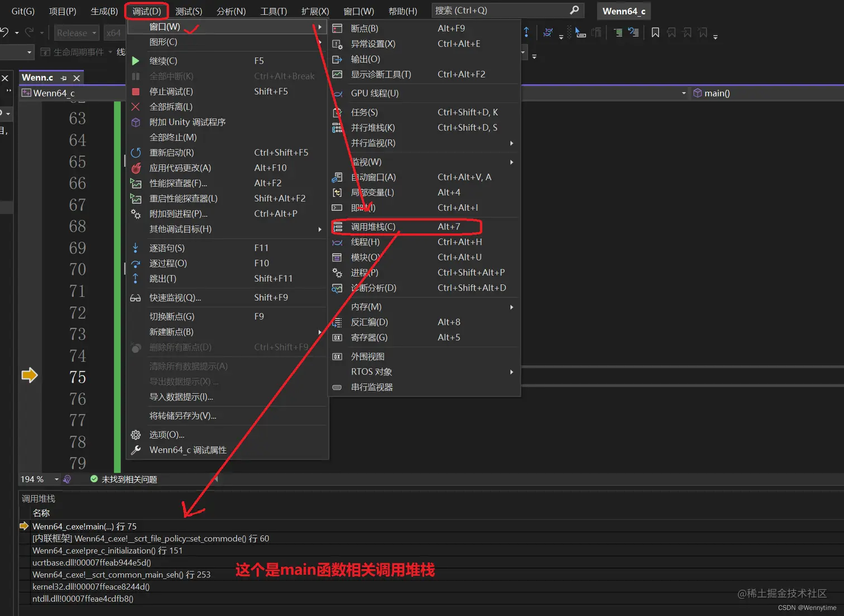Open the main() member dropdown

click(x=768, y=93)
